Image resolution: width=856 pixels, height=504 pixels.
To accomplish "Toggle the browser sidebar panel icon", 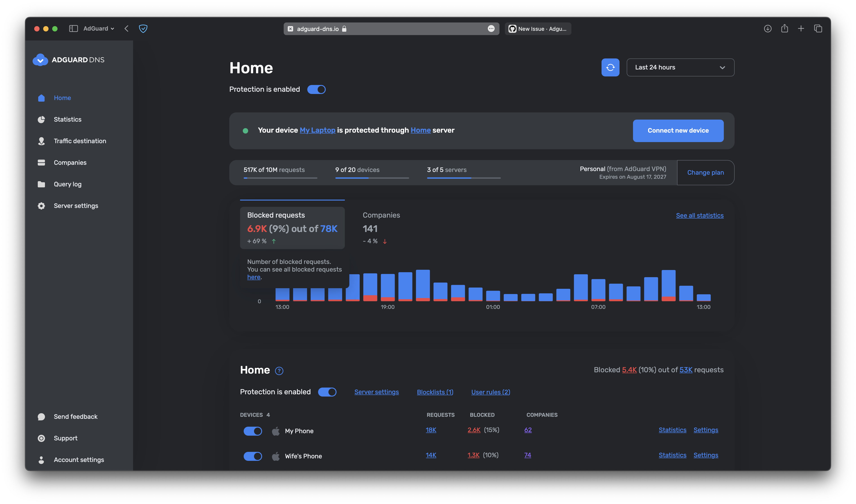I will (73, 29).
